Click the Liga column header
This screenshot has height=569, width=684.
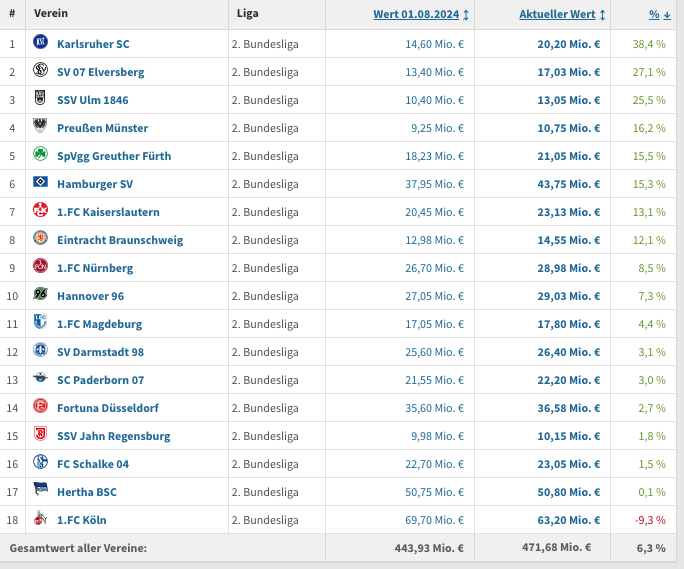point(247,14)
